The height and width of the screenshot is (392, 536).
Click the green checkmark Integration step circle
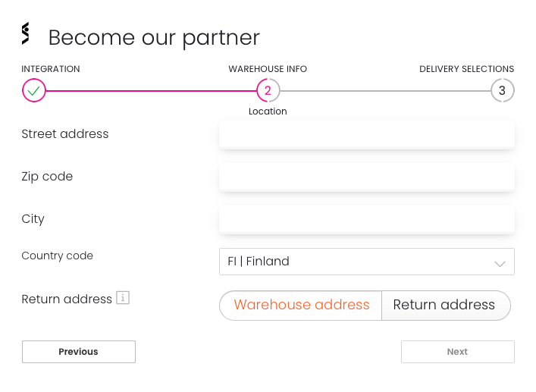pyautogui.click(x=34, y=90)
